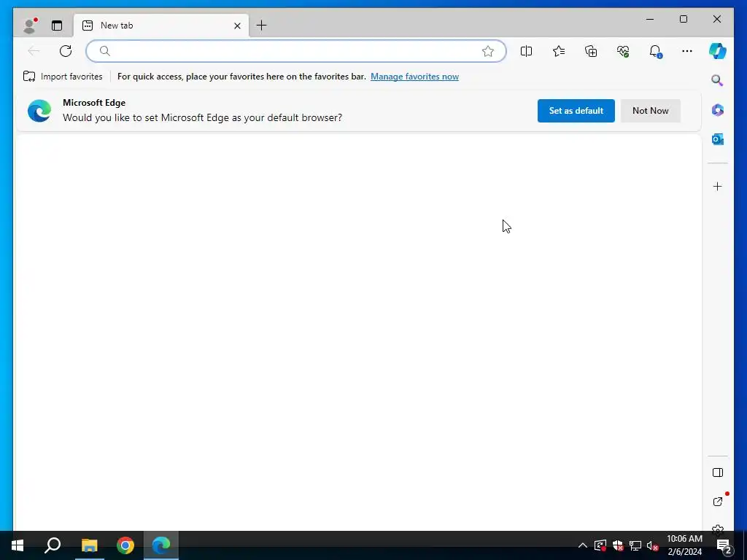
Task: Open Collections icon
Action: [591, 51]
